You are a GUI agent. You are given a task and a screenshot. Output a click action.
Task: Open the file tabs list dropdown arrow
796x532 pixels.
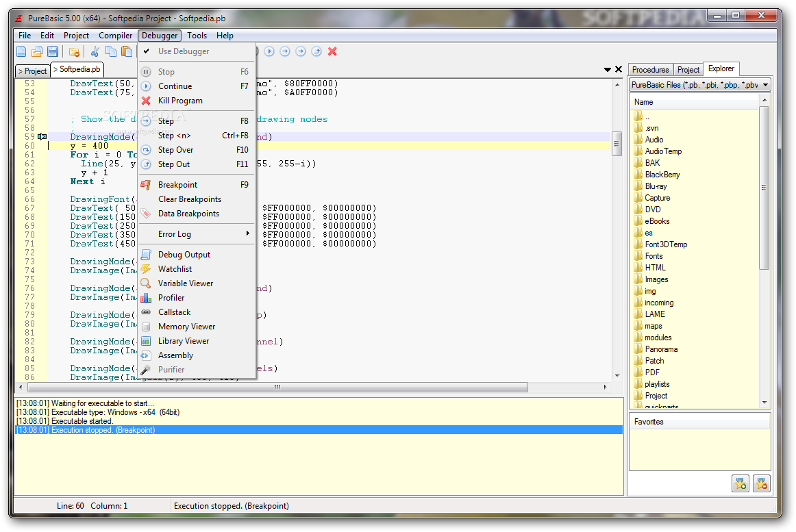coord(607,70)
